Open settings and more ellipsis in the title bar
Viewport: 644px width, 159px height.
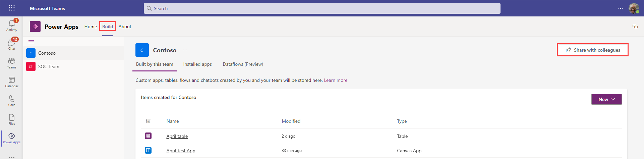621,8
